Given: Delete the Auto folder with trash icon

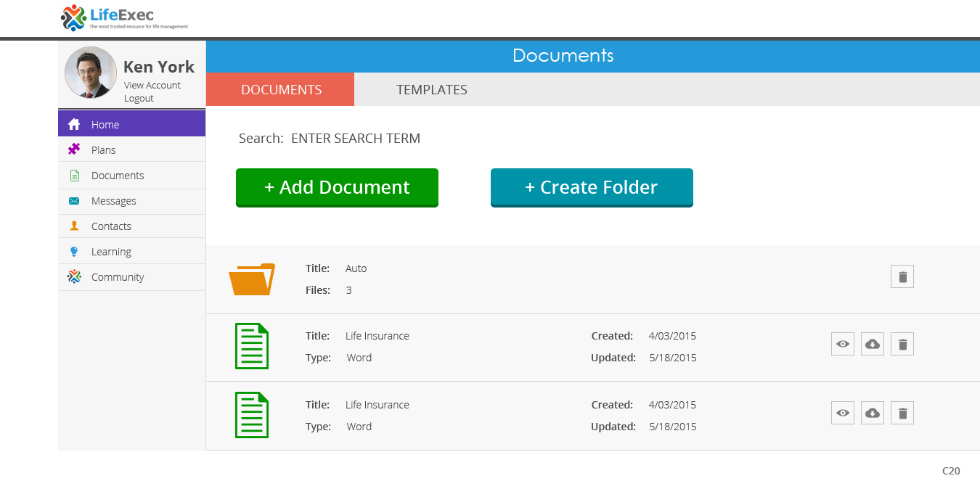Looking at the screenshot, I should [902, 276].
